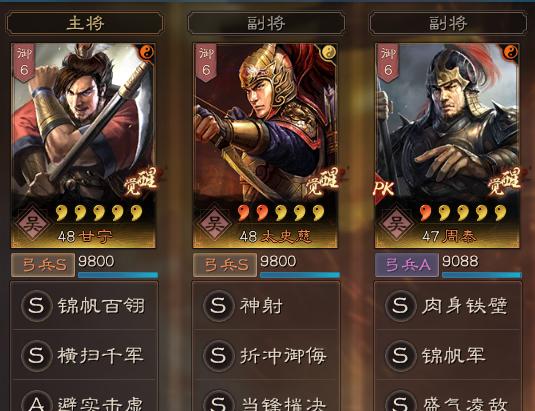Click Taishi Ci's 9800 troop bar
535x411 pixels.
coord(300,275)
